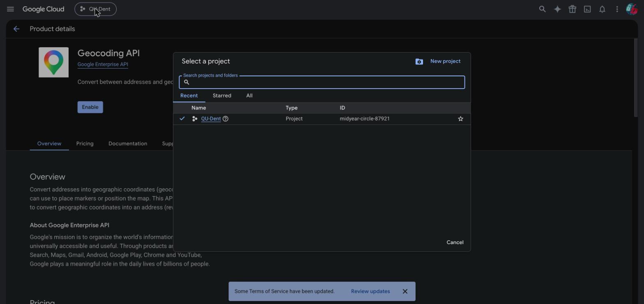Open the notifications bell

(x=602, y=9)
